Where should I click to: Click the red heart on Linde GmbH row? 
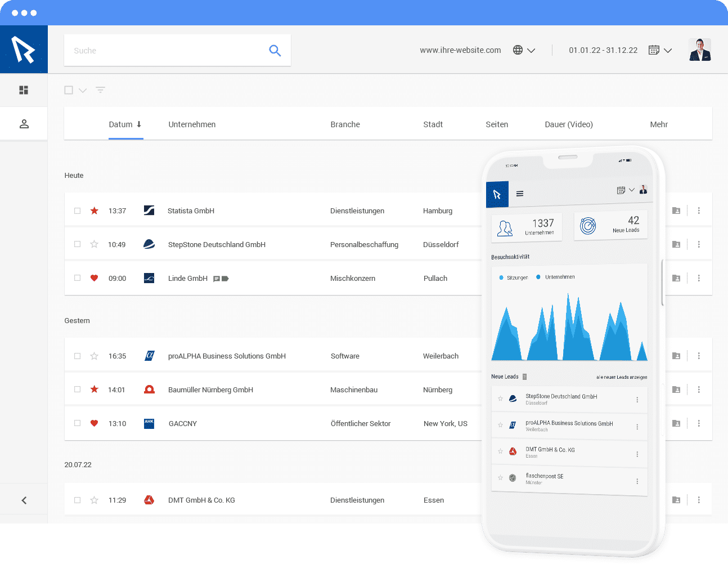(95, 278)
